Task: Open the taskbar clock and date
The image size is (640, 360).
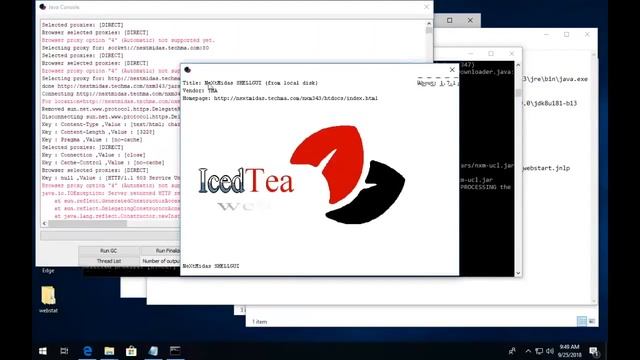Action: pos(569,351)
